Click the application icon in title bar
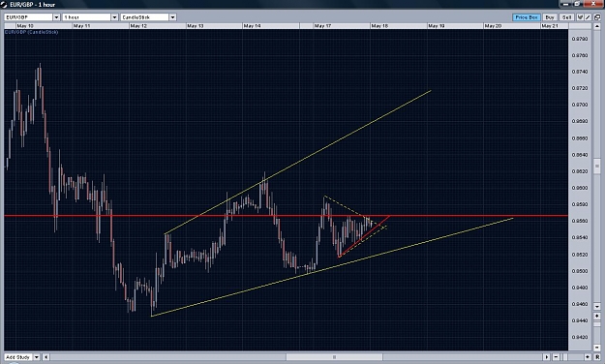 click(4, 4)
